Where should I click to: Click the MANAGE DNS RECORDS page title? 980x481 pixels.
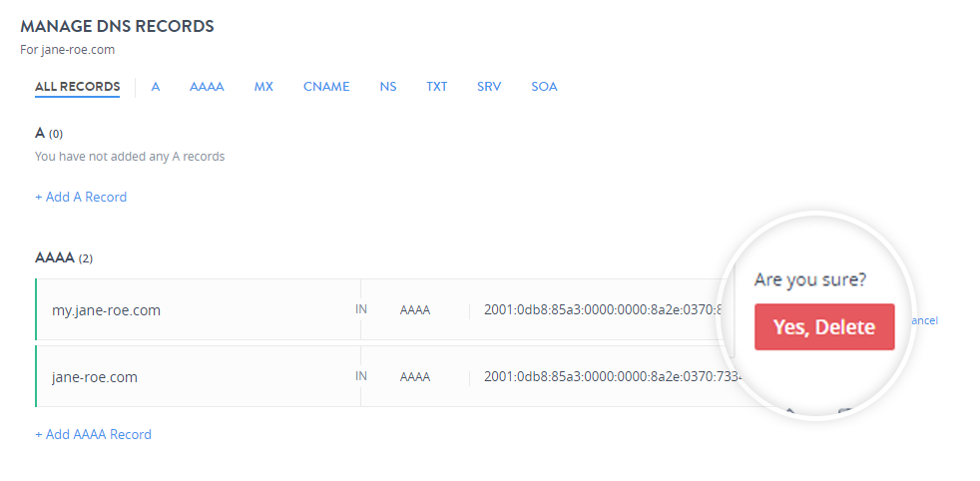(117, 26)
